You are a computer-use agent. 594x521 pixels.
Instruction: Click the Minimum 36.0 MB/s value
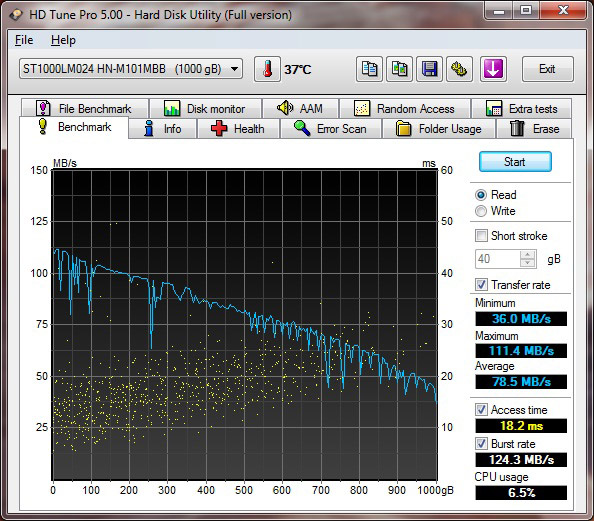521,319
